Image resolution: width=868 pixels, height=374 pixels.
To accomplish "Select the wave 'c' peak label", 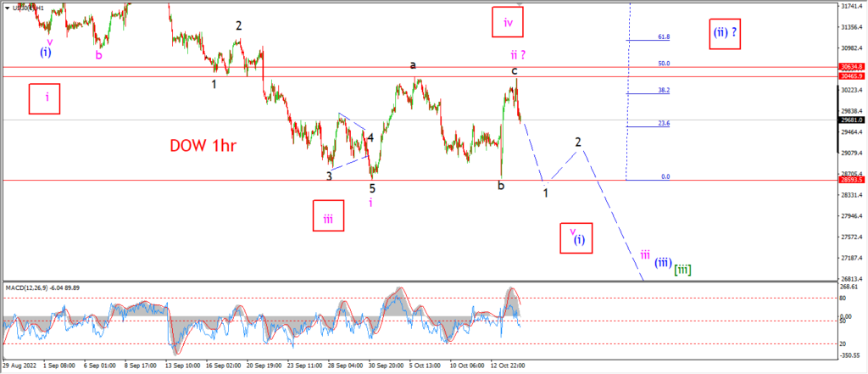I will point(515,71).
